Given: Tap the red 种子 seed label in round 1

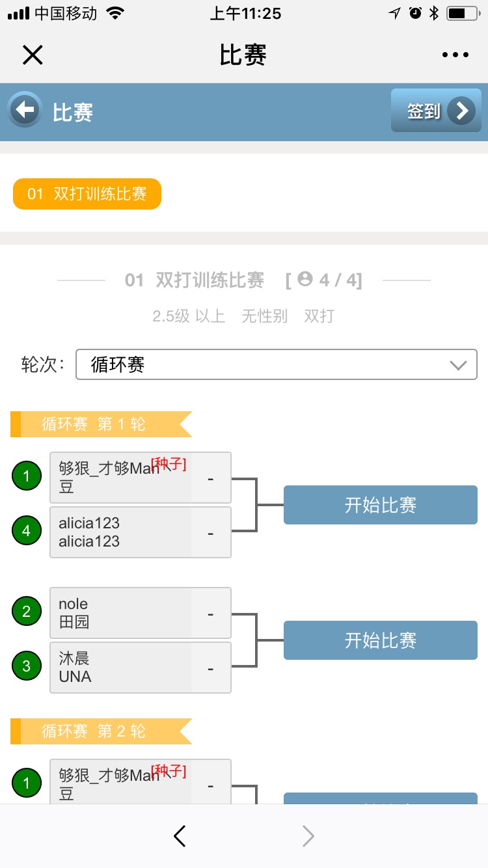Looking at the screenshot, I should tap(169, 464).
